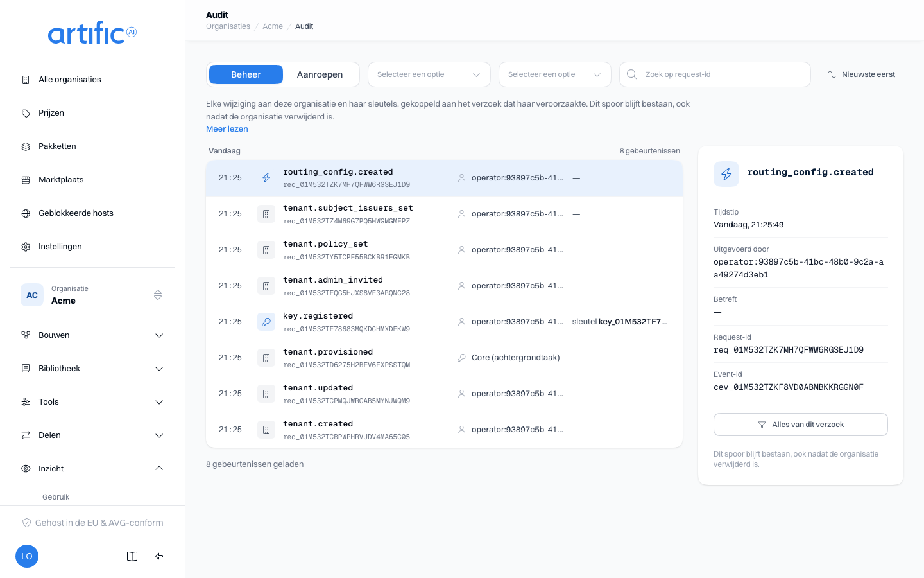924x578 pixels.
Task: Click the Pakketten layers icon
Action: click(26, 146)
